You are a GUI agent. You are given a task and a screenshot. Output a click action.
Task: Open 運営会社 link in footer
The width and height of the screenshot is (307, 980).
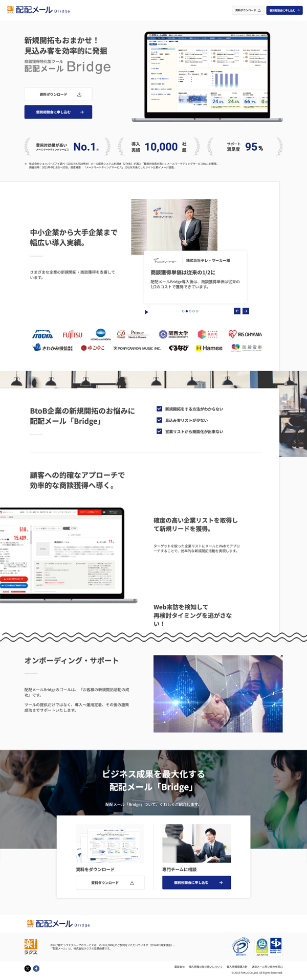(x=179, y=967)
